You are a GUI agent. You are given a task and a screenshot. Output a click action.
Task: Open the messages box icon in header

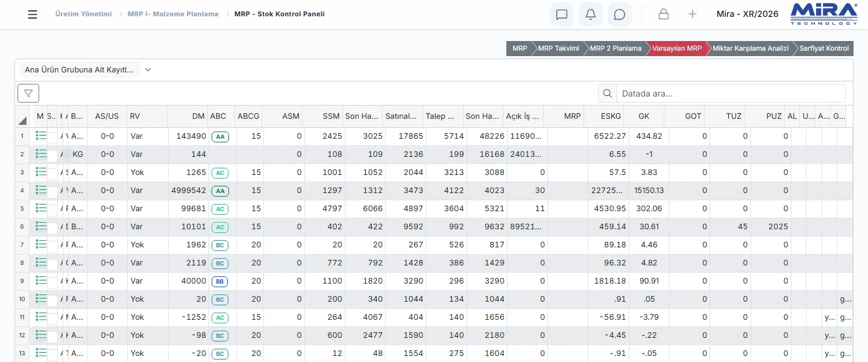click(562, 14)
